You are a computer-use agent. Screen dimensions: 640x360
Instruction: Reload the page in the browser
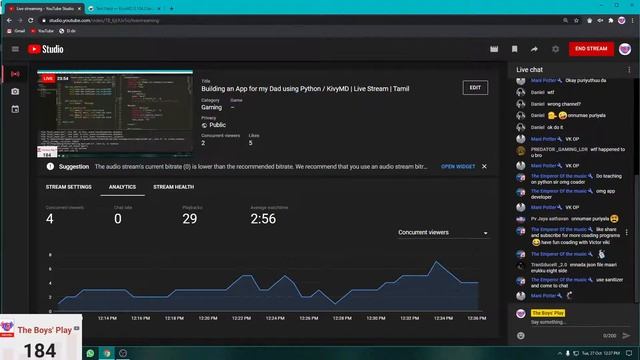point(30,20)
